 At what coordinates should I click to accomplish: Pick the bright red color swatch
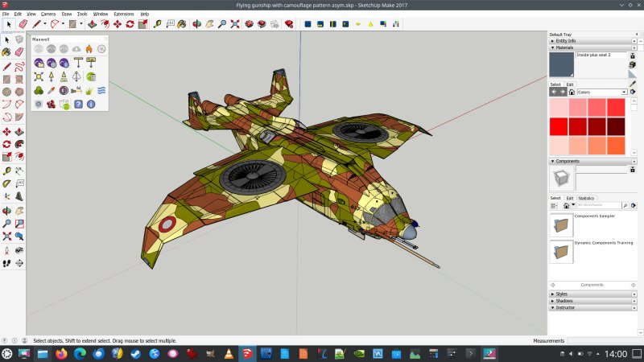point(559,126)
